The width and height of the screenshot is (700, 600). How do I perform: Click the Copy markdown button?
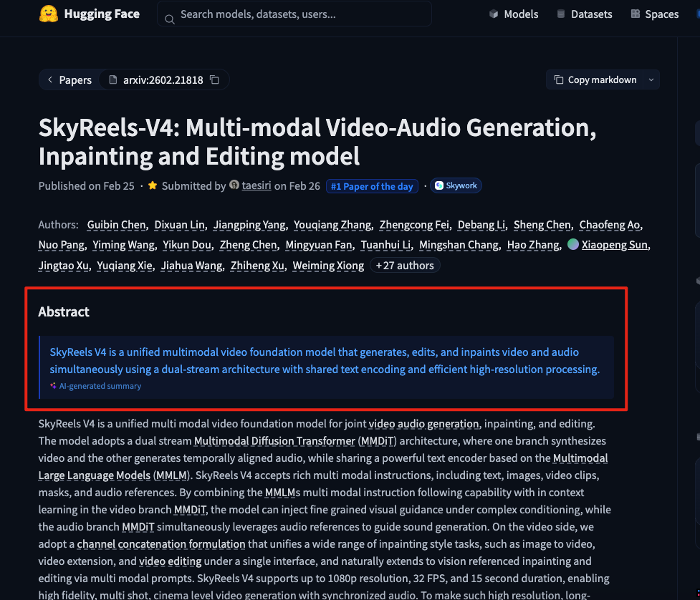[595, 80]
